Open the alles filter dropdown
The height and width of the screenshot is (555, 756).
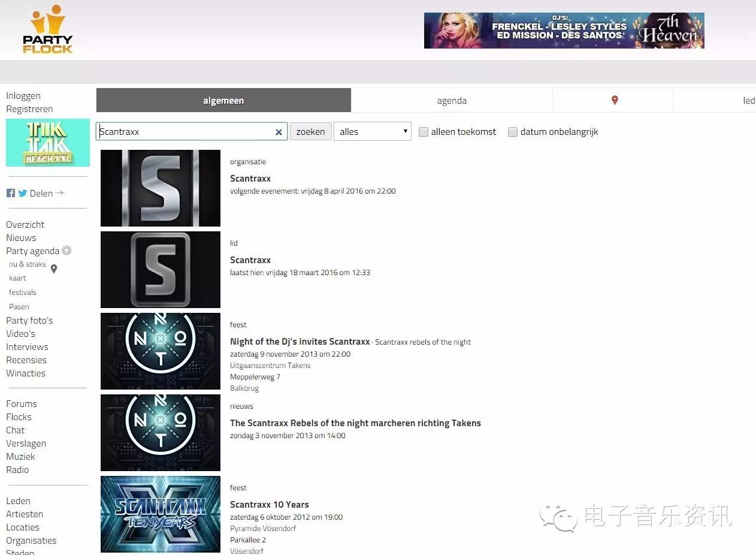click(372, 132)
